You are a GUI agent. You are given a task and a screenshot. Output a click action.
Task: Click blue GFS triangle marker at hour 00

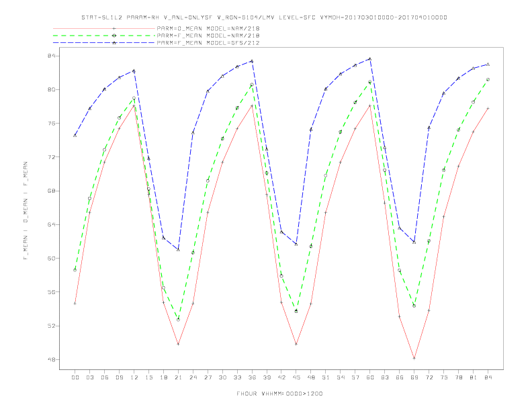(75, 135)
